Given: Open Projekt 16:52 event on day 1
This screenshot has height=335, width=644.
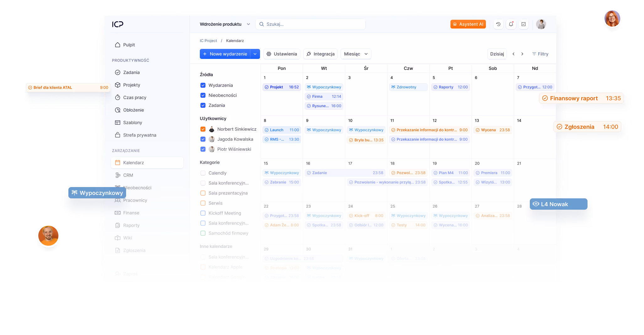Looking at the screenshot, I should tap(282, 87).
